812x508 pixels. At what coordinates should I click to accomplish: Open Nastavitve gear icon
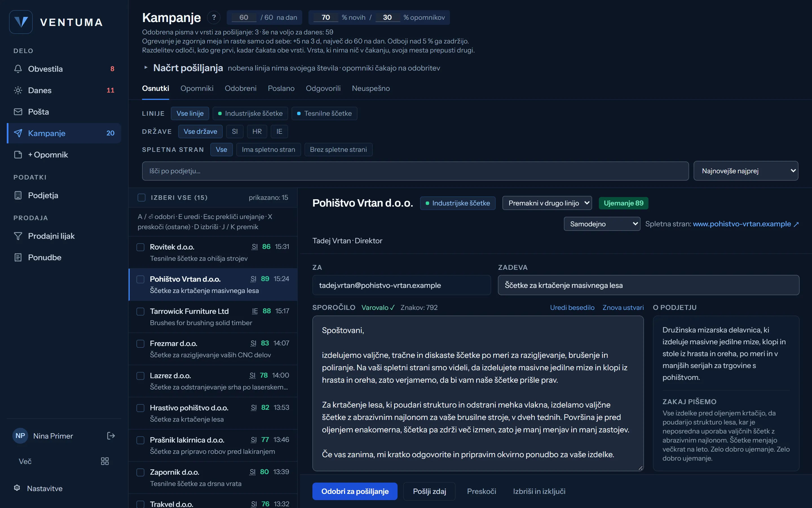pyautogui.click(x=17, y=488)
